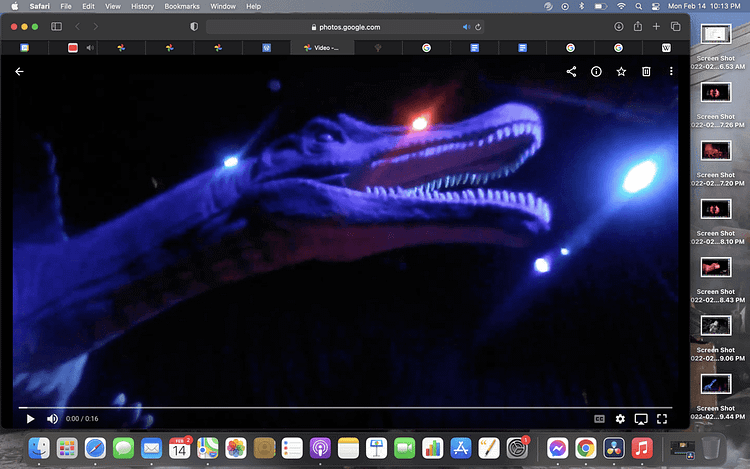Image resolution: width=750 pixels, height=469 pixels.
Task: Open the video info panel
Action: 596,72
